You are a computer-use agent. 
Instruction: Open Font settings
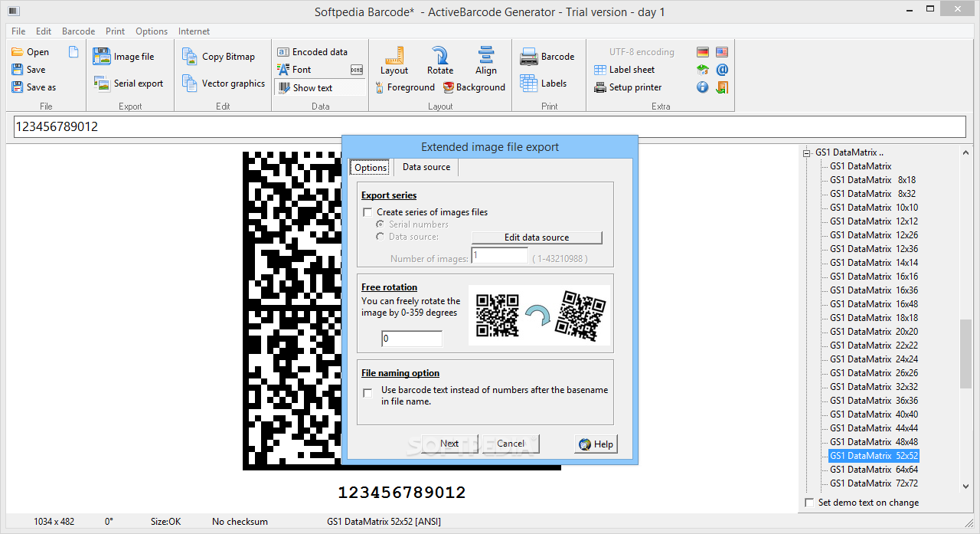294,70
